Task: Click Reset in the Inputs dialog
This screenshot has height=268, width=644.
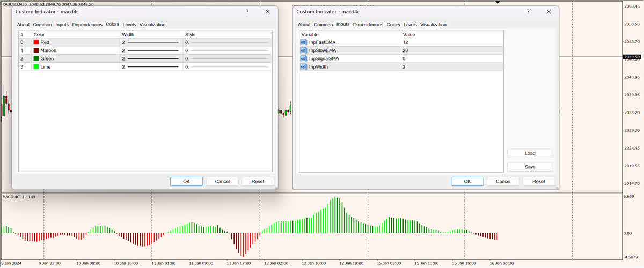Action: 539,181
